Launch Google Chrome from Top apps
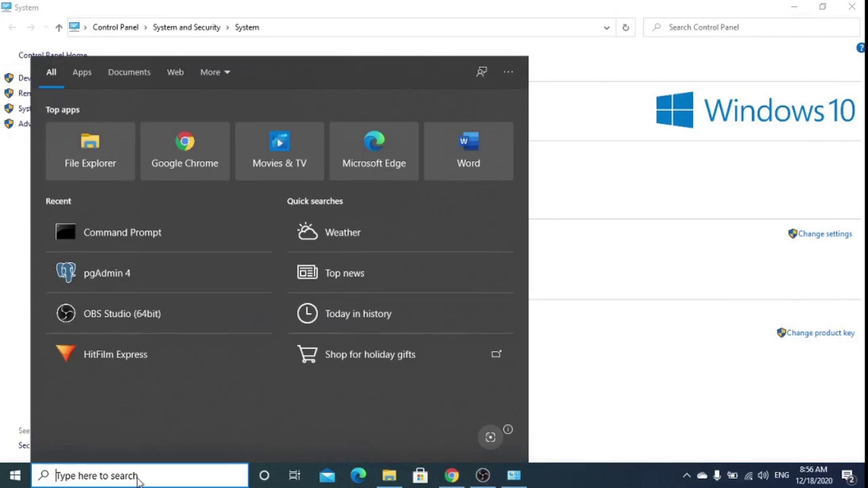Screen dimensions: 868x488 [184, 151]
